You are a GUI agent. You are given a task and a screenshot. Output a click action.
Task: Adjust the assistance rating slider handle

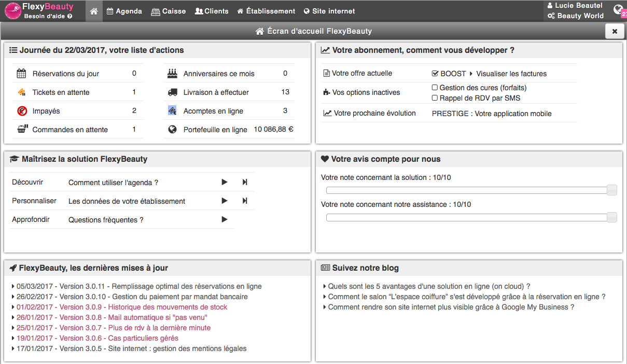(612, 217)
